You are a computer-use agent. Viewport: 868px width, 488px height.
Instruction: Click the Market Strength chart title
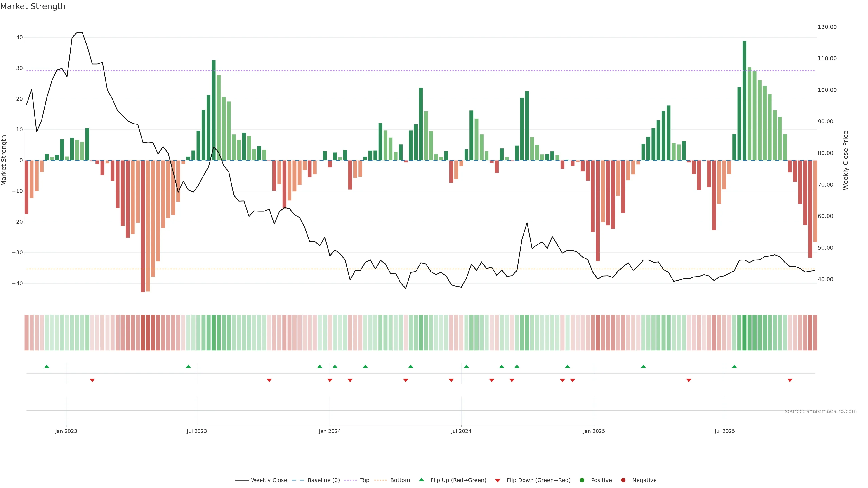[33, 6]
